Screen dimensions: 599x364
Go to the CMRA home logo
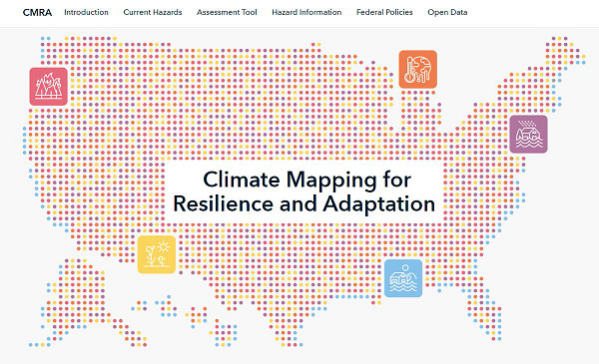tap(38, 13)
